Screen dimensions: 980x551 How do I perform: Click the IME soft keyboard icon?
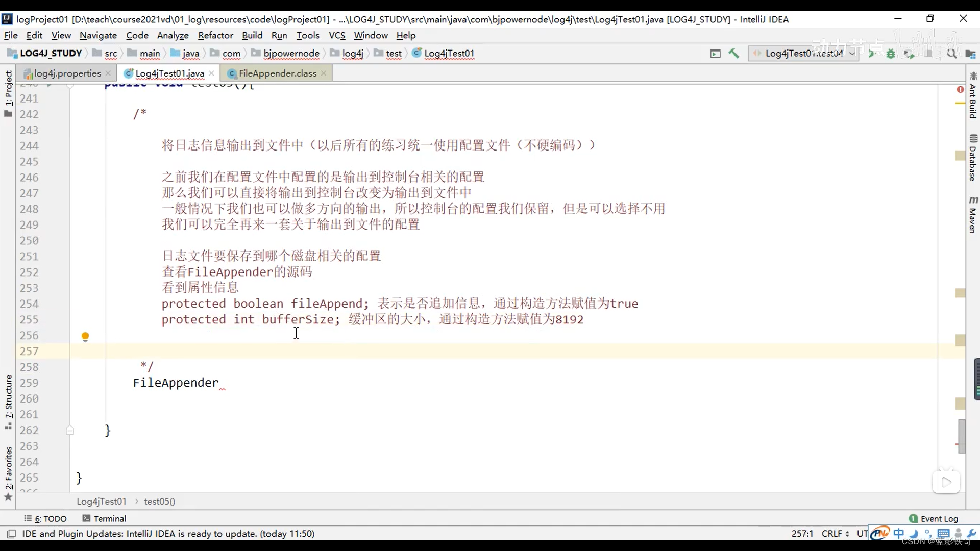click(943, 533)
